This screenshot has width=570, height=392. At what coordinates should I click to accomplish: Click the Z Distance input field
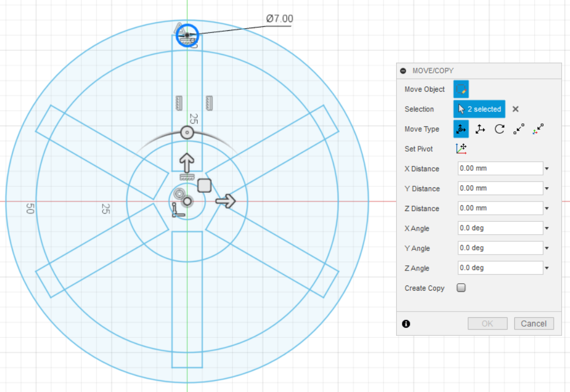pyautogui.click(x=500, y=208)
